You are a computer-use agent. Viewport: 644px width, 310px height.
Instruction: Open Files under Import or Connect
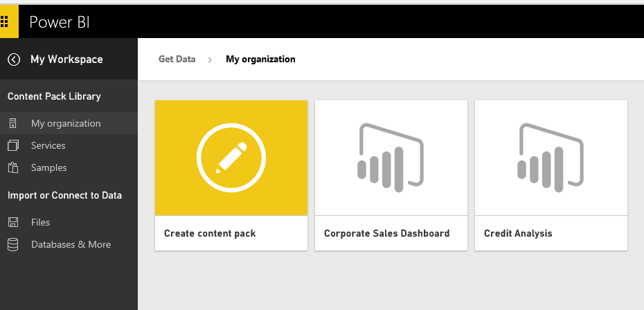pos(40,223)
